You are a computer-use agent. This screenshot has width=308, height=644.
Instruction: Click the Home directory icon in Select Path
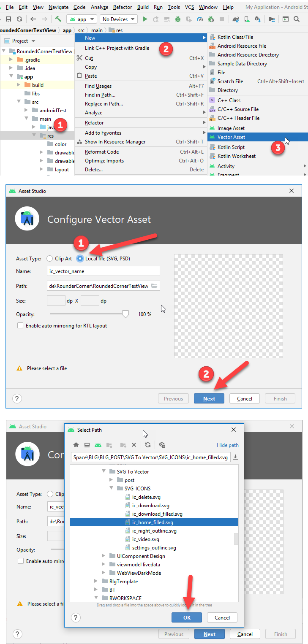[x=76, y=445]
